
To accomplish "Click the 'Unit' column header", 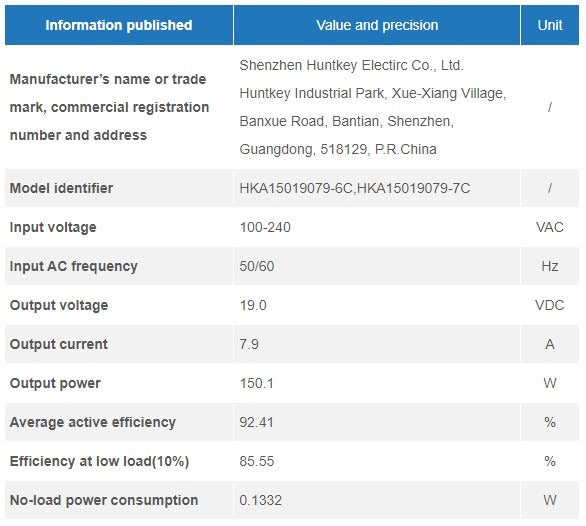I will 550,25.
